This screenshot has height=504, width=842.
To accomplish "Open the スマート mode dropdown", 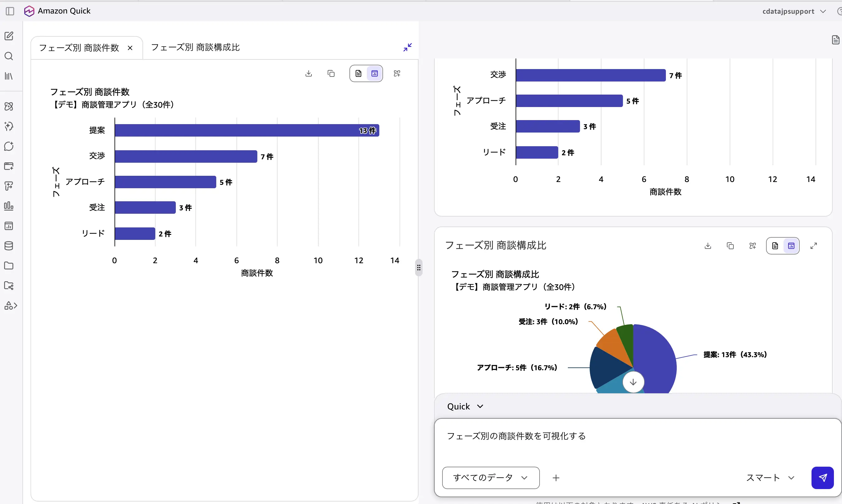I will (770, 478).
